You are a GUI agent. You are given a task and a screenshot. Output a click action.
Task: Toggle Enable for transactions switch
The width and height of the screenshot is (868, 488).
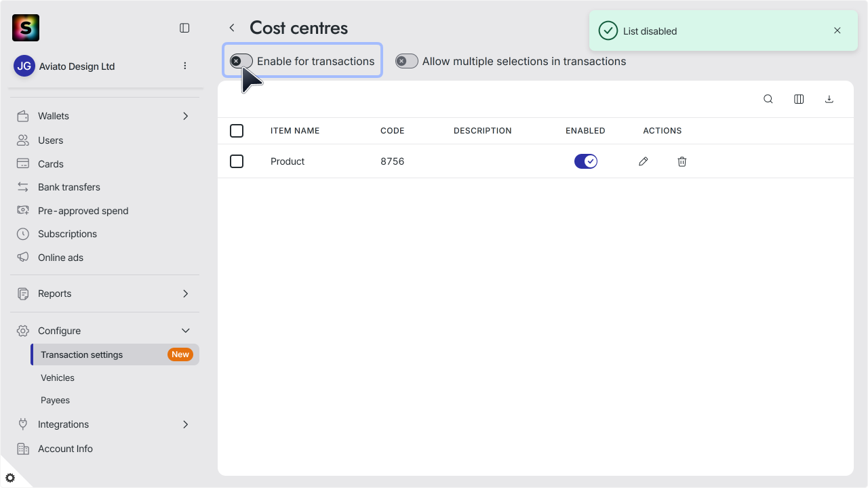click(x=241, y=61)
